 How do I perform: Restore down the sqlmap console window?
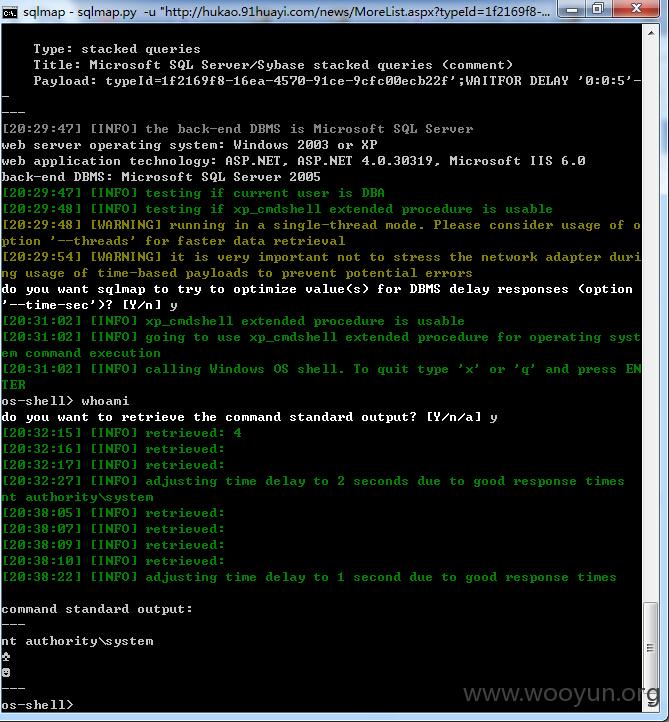coord(599,9)
